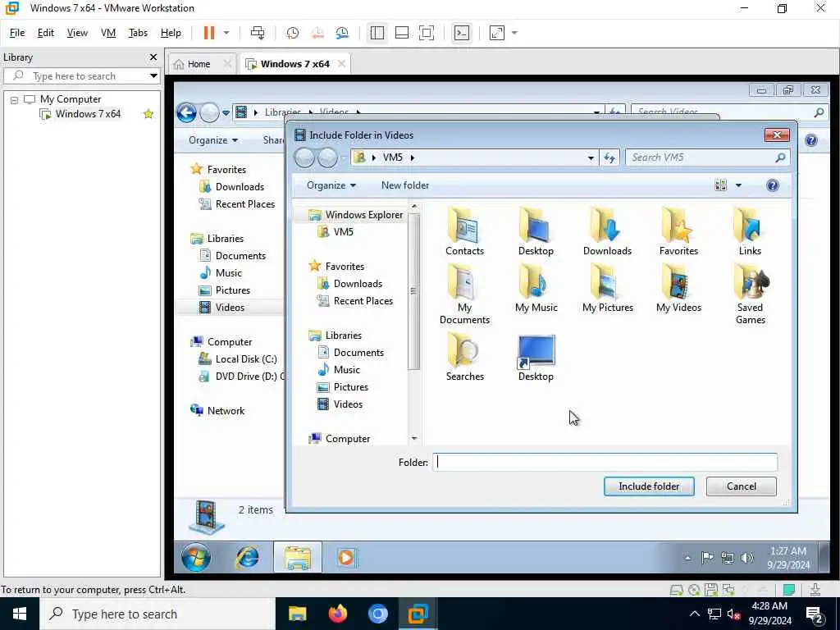Open the Contacts folder in dialog

coord(464,232)
